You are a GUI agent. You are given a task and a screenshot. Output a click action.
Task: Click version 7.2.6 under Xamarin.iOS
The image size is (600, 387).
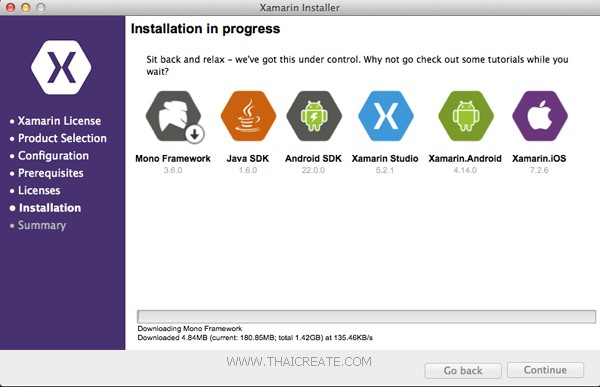pyautogui.click(x=539, y=170)
